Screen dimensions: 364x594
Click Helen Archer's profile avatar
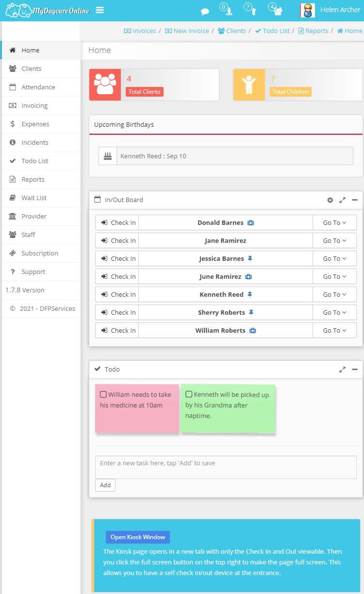[x=307, y=10]
